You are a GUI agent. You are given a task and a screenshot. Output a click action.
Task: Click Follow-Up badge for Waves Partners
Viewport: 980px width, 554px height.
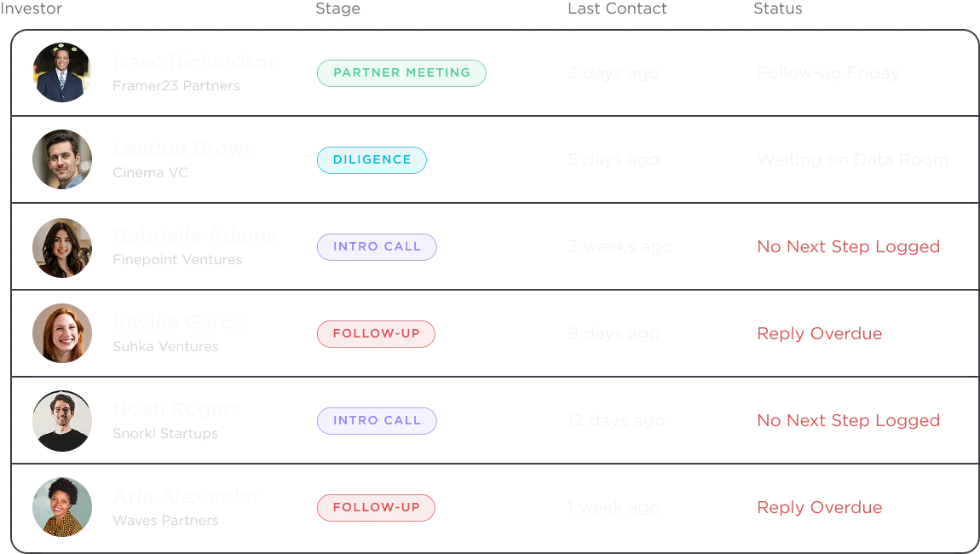377,508
